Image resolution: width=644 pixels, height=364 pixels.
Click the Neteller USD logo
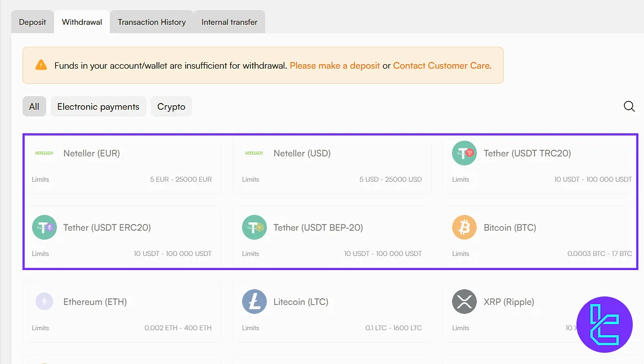click(254, 153)
